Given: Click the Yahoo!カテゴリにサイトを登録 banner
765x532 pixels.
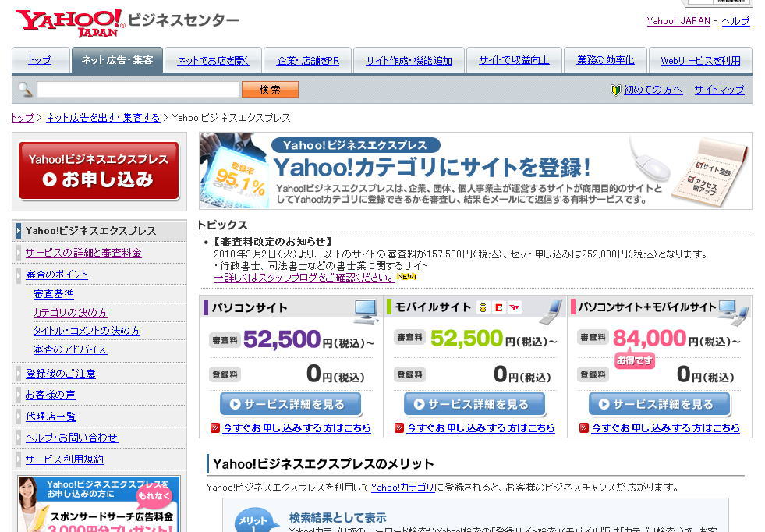Looking at the screenshot, I should click(476, 172).
